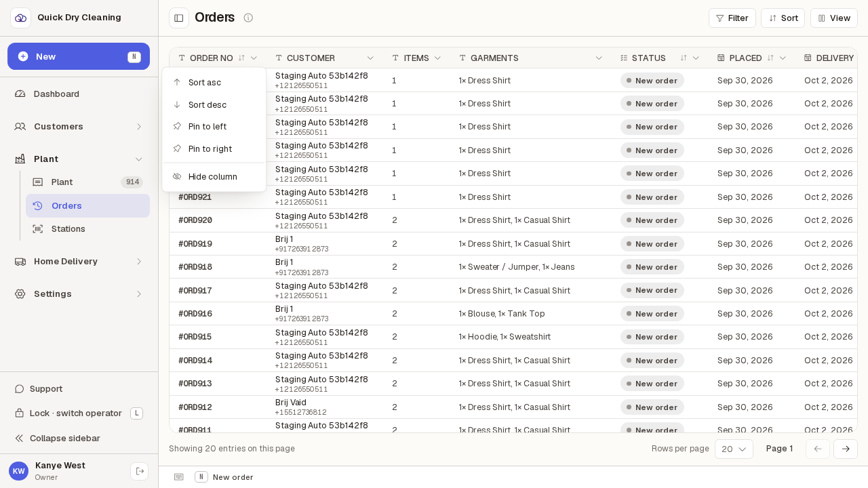Click the Customers people icon
Image resolution: width=868 pixels, height=488 pixels.
(20, 126)
